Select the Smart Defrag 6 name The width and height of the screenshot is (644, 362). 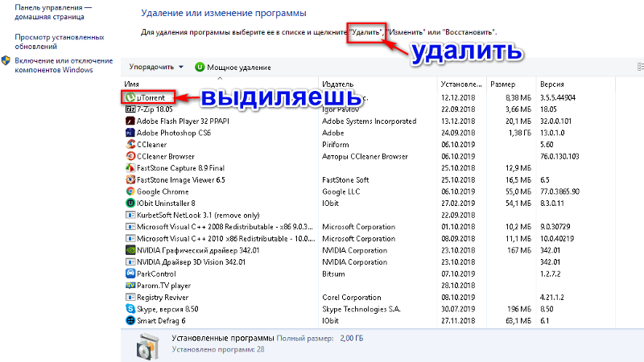click(x=161, y=321)
